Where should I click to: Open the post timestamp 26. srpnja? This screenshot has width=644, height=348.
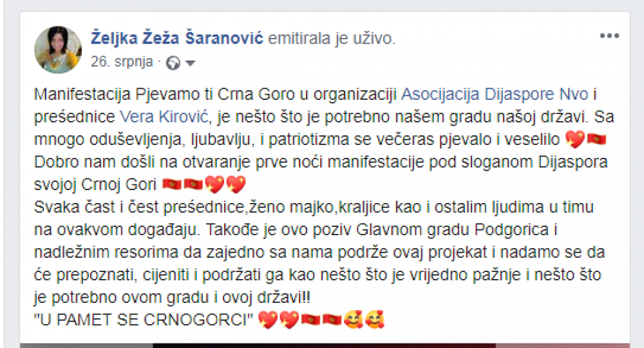pos(122,62)
